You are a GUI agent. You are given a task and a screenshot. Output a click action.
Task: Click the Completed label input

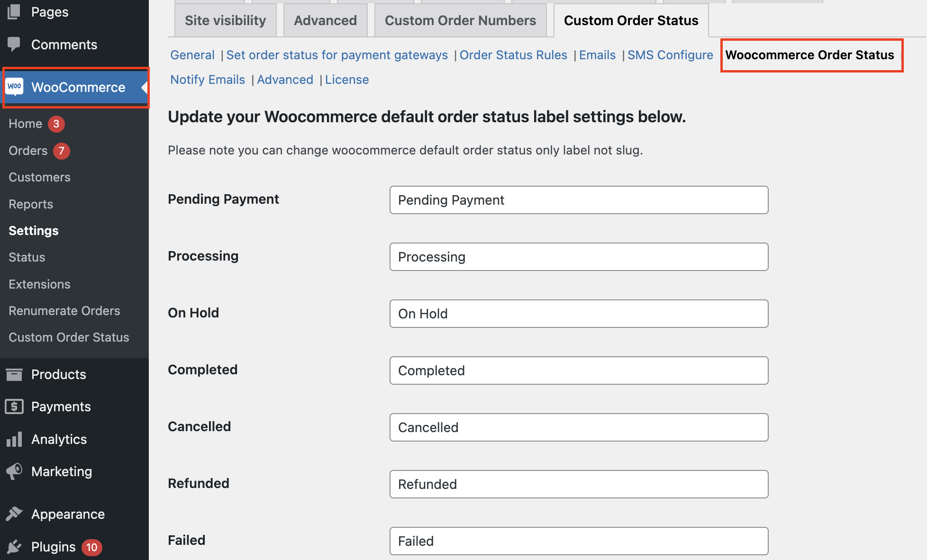(579, 370)
